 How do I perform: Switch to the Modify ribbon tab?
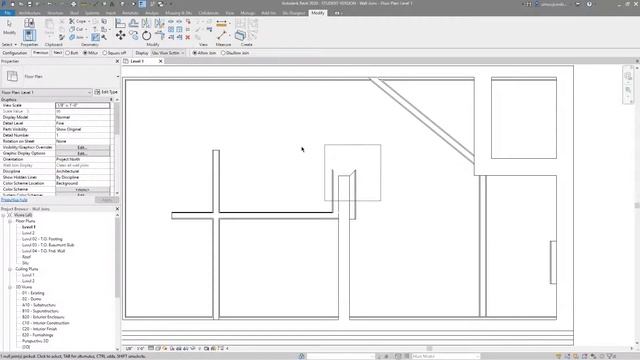318,13
